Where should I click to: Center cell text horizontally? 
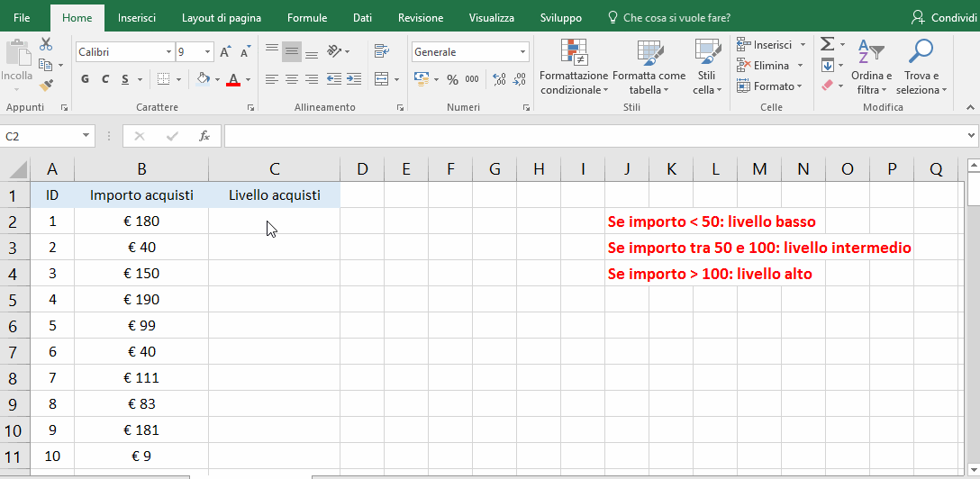click(x=292, y=79)
